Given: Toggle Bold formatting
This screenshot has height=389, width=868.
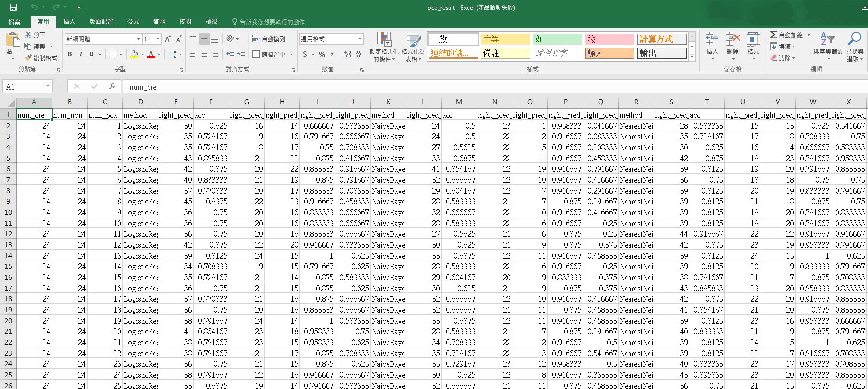Looking at the screenshot, I should click(70, 54).
